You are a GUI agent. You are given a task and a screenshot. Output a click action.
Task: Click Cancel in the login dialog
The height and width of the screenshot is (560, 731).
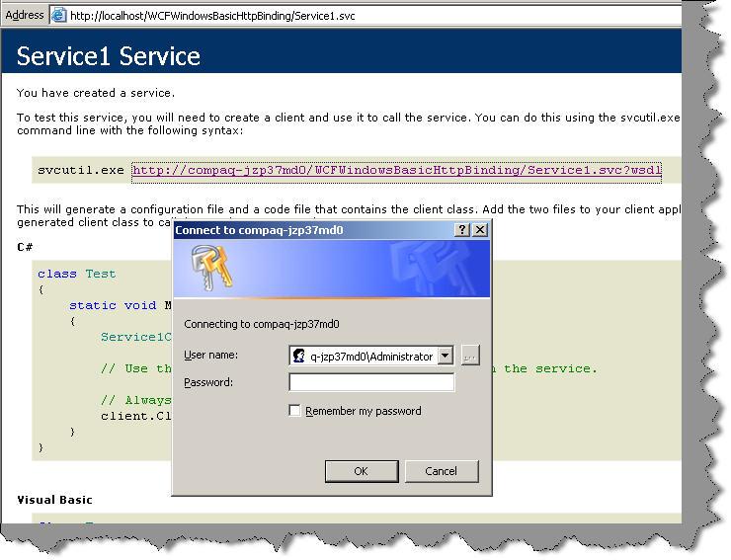(x=442, y=471)
